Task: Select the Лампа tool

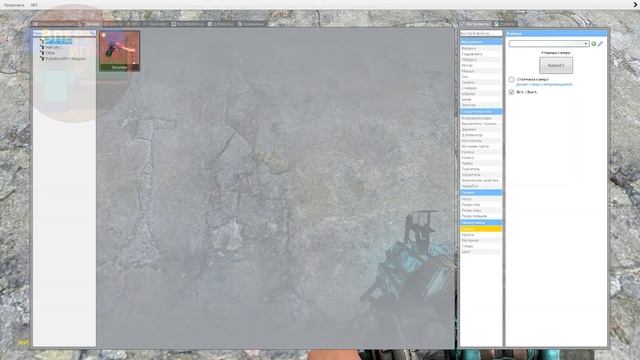Action: [x=481, y=163]
